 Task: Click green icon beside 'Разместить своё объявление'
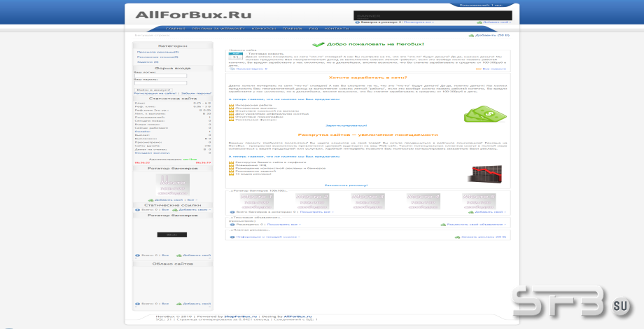(x=443, y=225)
